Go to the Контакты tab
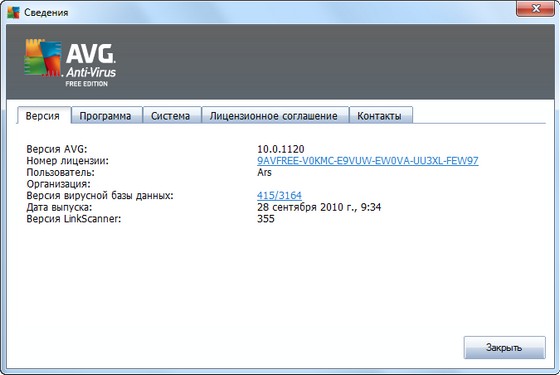Image resolution: width=560 pixels, height=375 pixels. [x=379, y=116]
